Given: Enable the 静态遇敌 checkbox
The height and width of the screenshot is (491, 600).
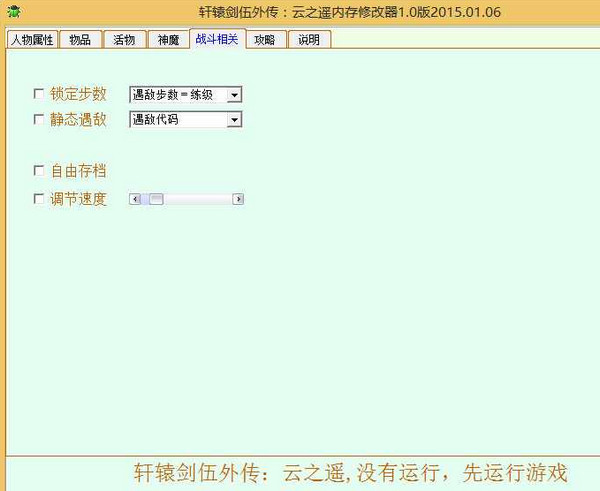Looking at the screenshot, I should [39, 119].
